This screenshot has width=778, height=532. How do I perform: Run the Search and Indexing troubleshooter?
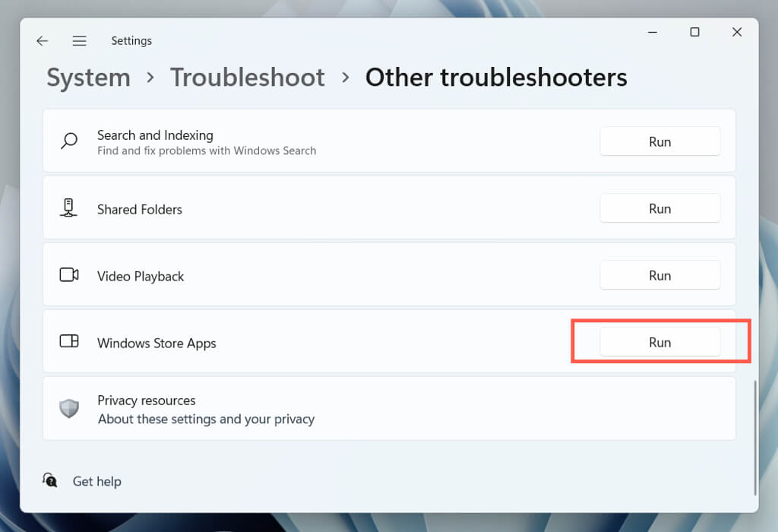pos(659,141)
